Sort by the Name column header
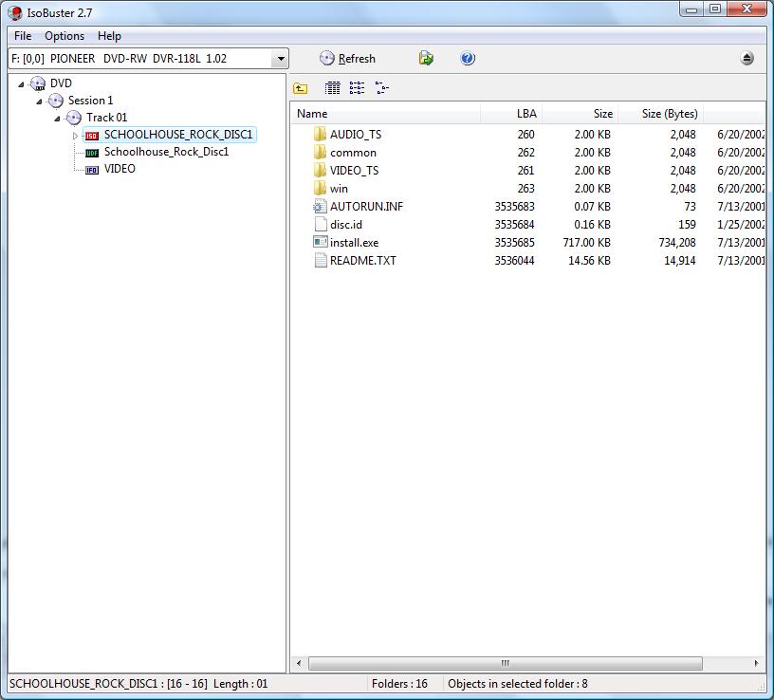Viewport: 774px width, 700px height. 385,114
